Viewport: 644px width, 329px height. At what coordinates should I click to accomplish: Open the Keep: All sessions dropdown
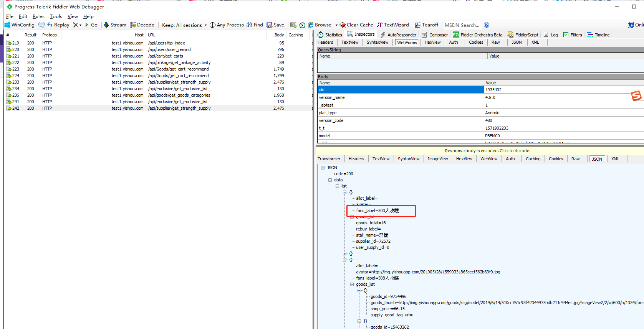pyautogui.click(x=184, y=25)
